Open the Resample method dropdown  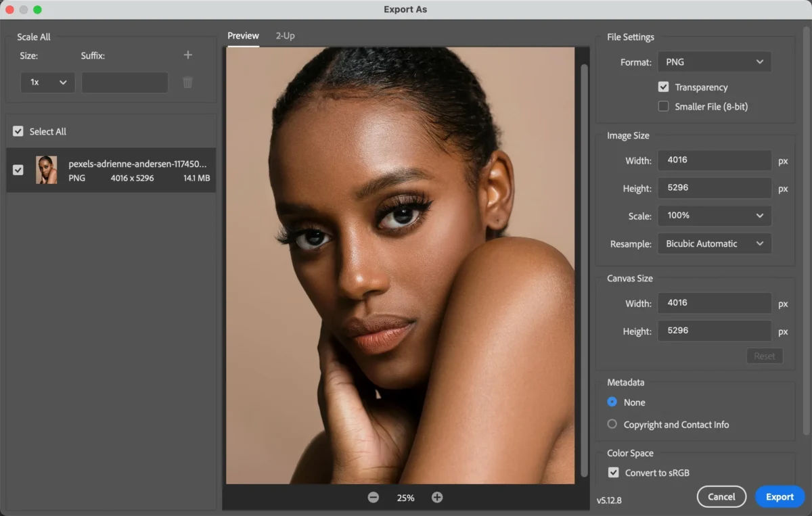714,243
